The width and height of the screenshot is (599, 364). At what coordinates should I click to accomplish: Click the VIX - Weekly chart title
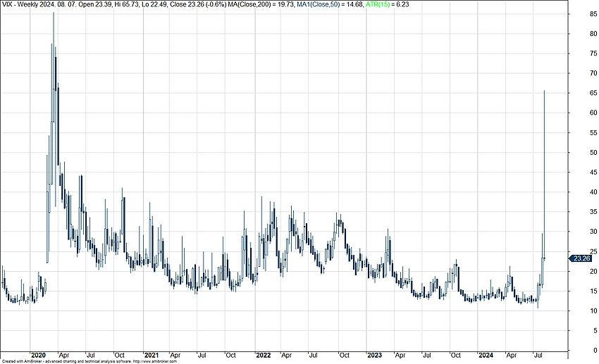pos(19,4)
